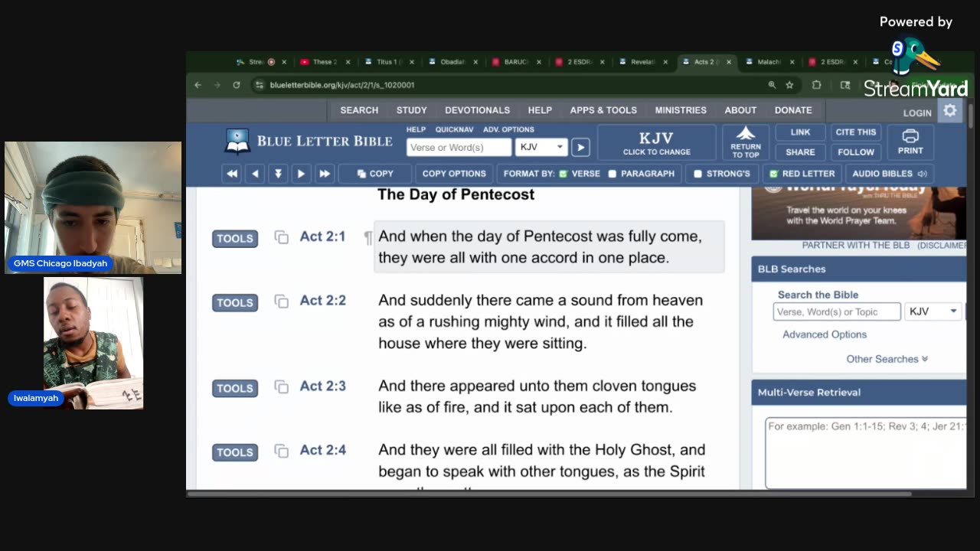980x551 pixels.
Task: Open the STUDY menu
Action: click(x=411, y=110)
